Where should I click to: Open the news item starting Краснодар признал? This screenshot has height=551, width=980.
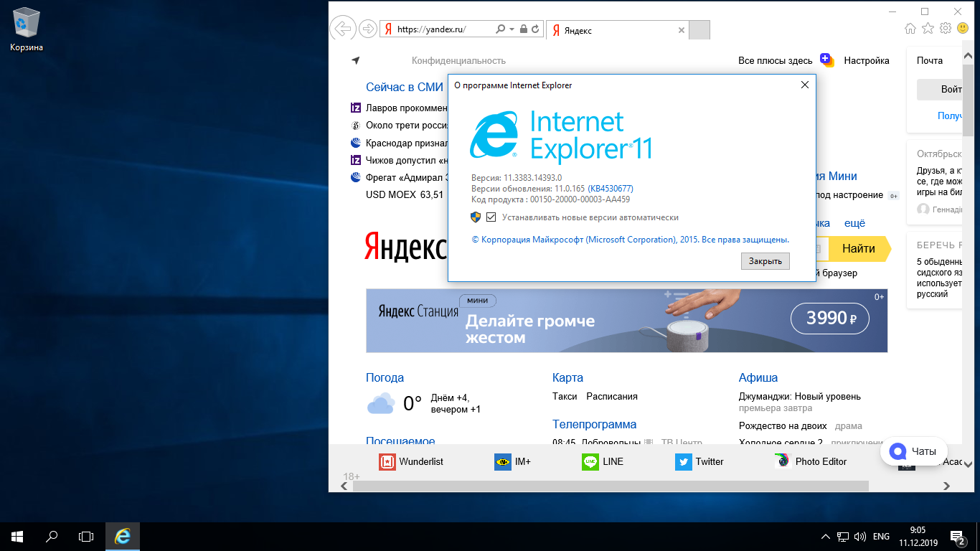click(x=407, y=143)
